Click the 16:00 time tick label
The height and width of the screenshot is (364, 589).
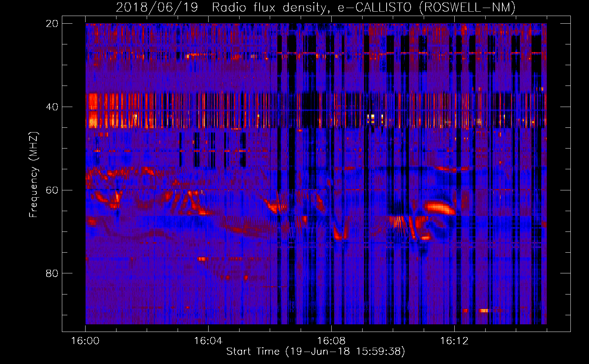click(85, 341)
